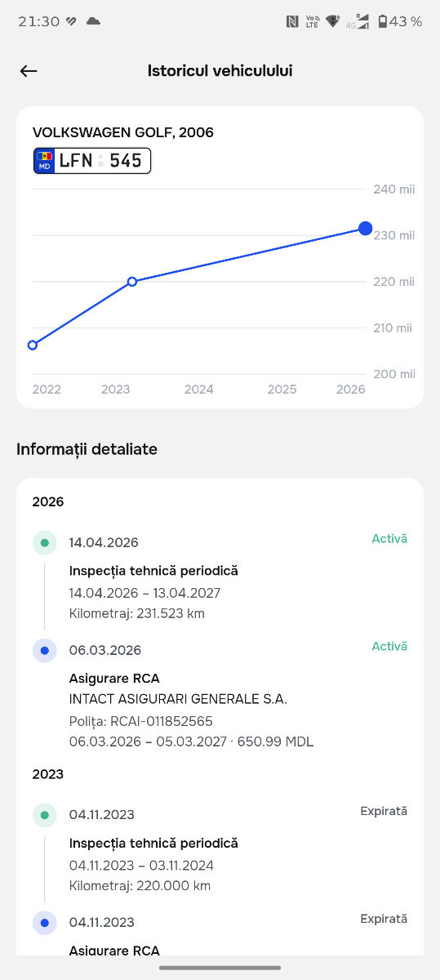Select the 2026 filled chart data point
Viewport: 440px width, 980px height.
coord(365,228)
